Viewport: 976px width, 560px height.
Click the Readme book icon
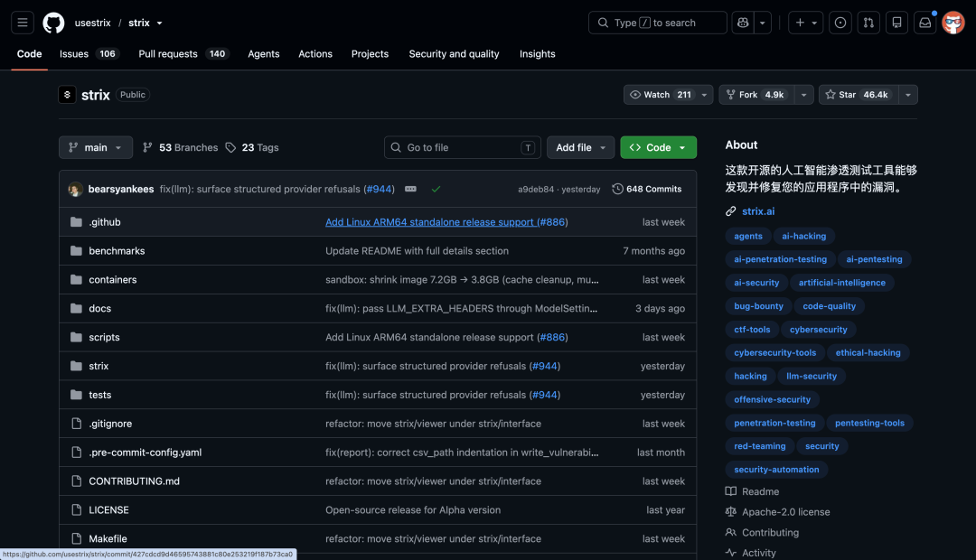pyautogui.click(x=731, y=491)
